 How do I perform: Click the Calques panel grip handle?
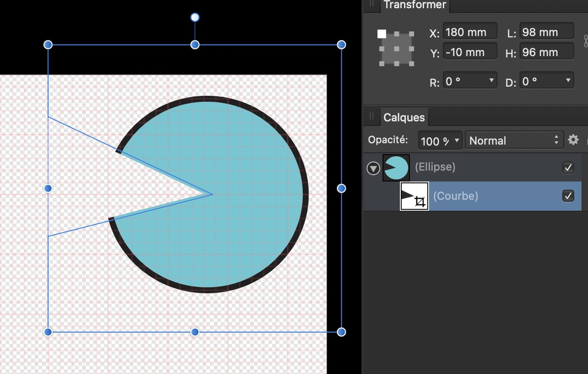pos(372,116)
